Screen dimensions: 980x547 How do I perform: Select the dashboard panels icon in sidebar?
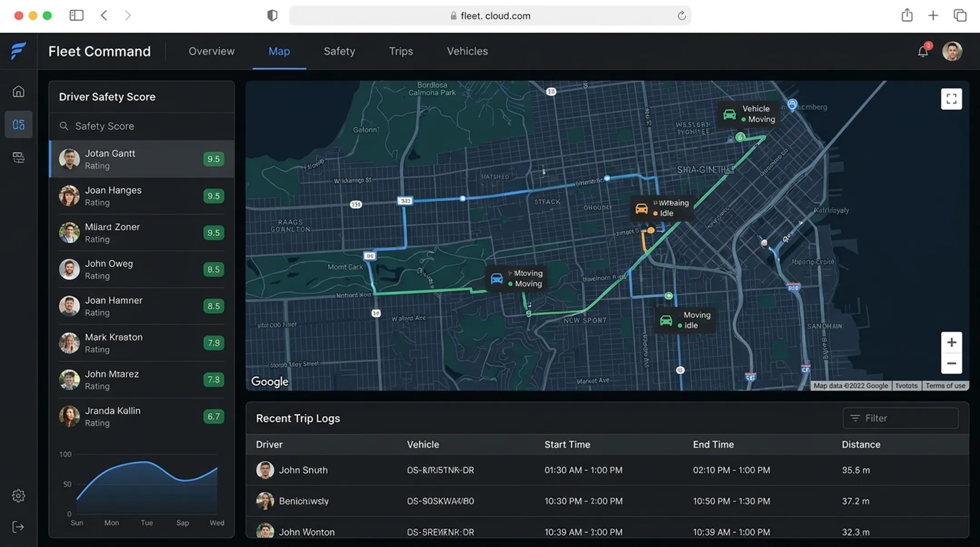(19, 124)
